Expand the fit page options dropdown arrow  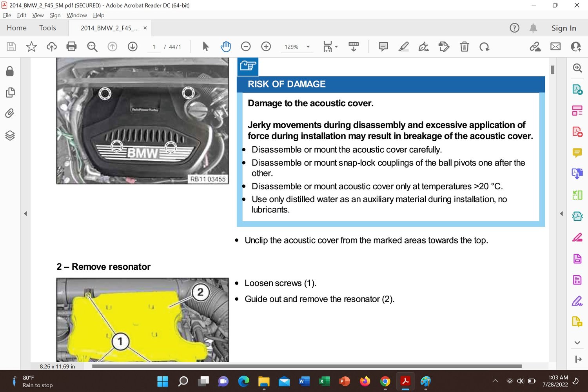coord(336,47)
